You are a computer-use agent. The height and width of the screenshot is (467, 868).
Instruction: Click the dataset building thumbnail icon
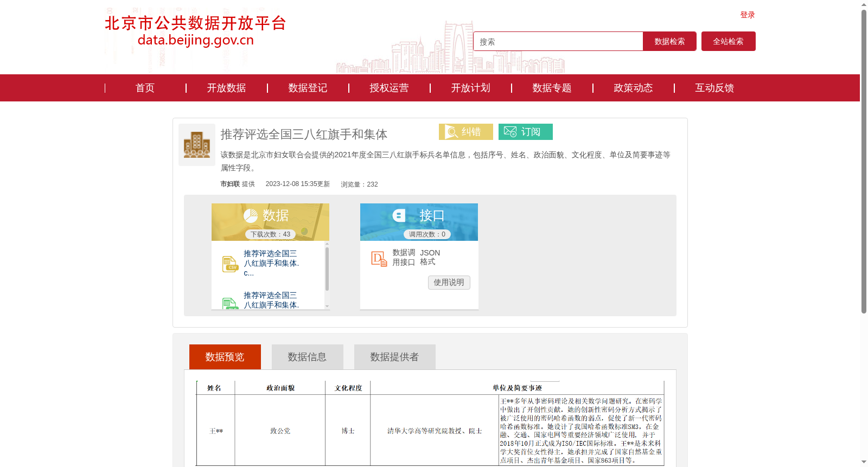coord(197,145)
